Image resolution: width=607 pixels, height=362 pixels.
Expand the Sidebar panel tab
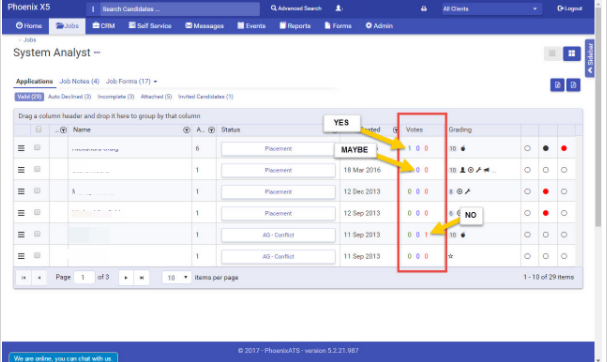coord(590,58)
